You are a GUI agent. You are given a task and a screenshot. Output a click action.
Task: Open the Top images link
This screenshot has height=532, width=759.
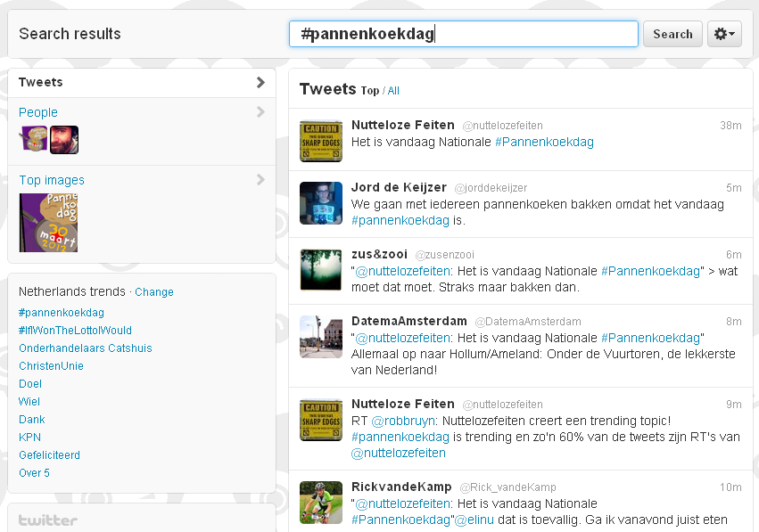pyautogui.click(x=52, y=180)
